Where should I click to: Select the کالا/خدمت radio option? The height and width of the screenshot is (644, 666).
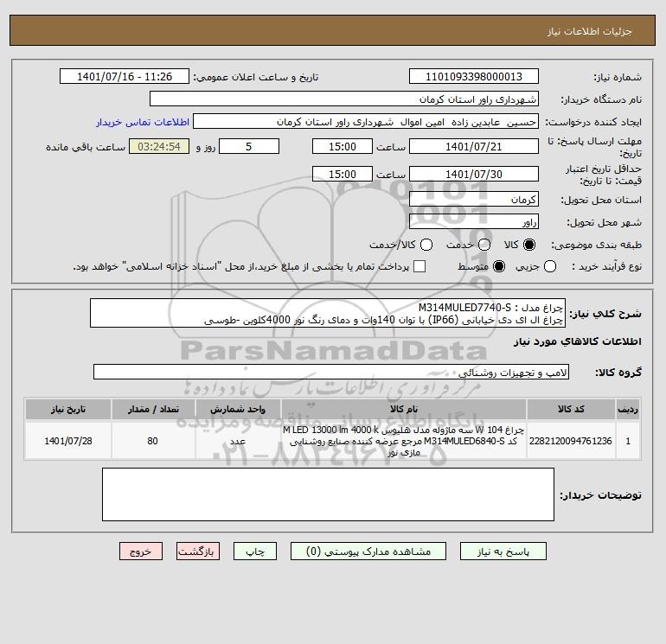click(426, 245)
